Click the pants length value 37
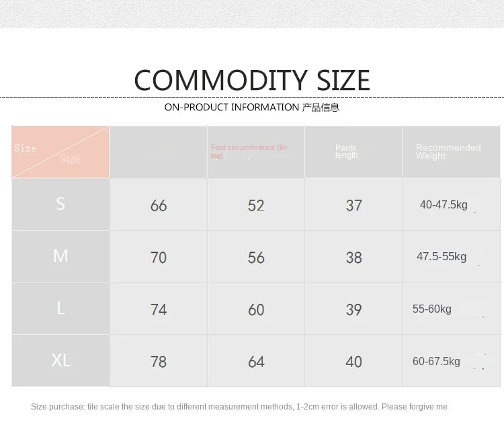The image size is (504, 429). 354,206
